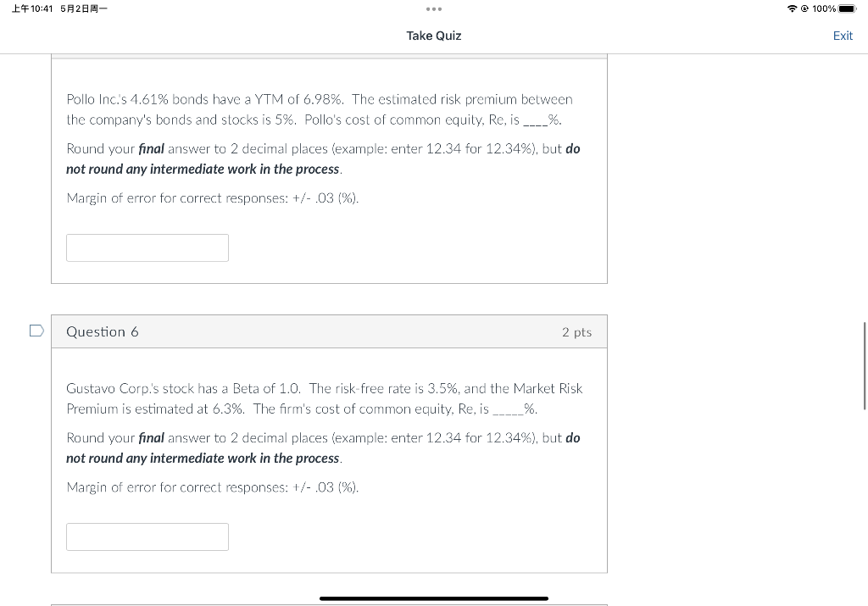This screenshot has width=868, height=606.
Task: Tap the three-dot multitasking icon
Action: coord(434,8)
